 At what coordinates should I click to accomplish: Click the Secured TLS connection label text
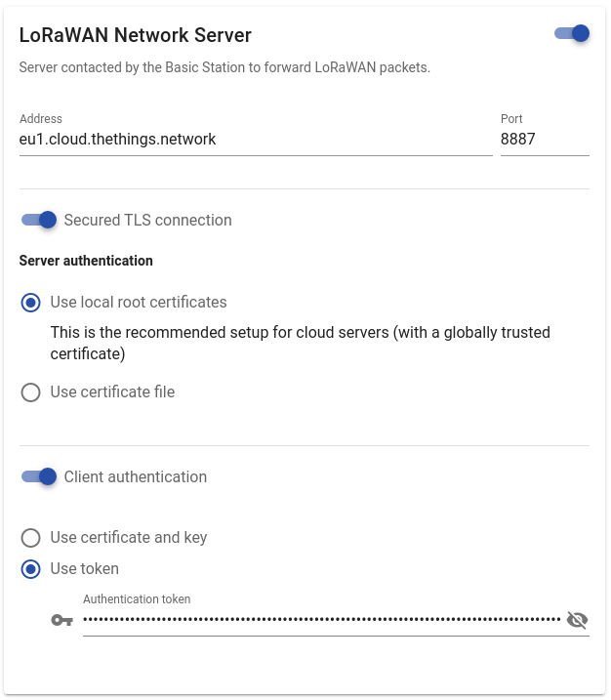(x=147, y=221)
